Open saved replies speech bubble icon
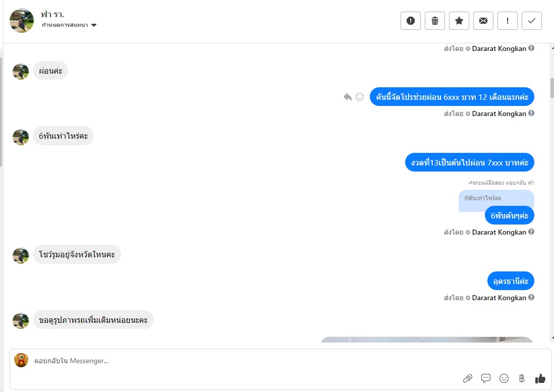This screenshot has width=554, height=392. pyautogui.click(x=486, y=378)
